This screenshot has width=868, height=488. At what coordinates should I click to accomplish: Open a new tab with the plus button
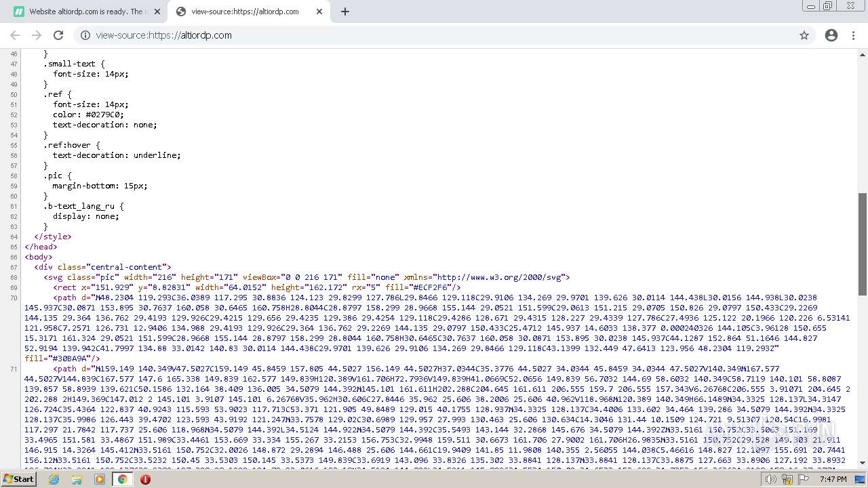[344, 12]
